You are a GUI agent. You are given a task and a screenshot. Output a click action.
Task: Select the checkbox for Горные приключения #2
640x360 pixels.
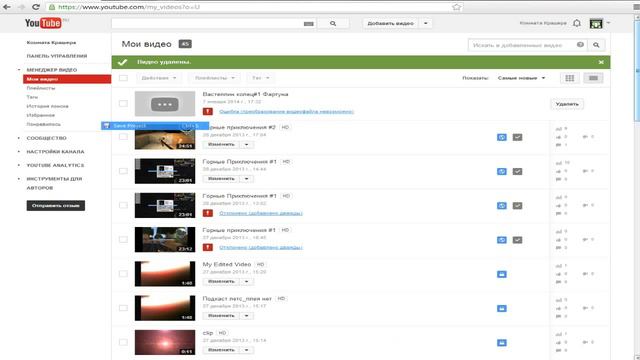[x=123, y=137]
